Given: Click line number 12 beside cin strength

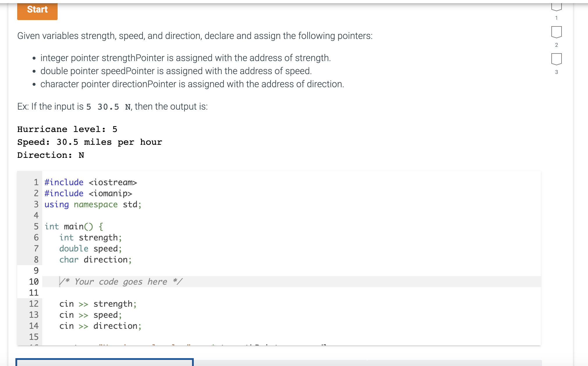Looking at the screenshot, I should (x=34, y=304).
